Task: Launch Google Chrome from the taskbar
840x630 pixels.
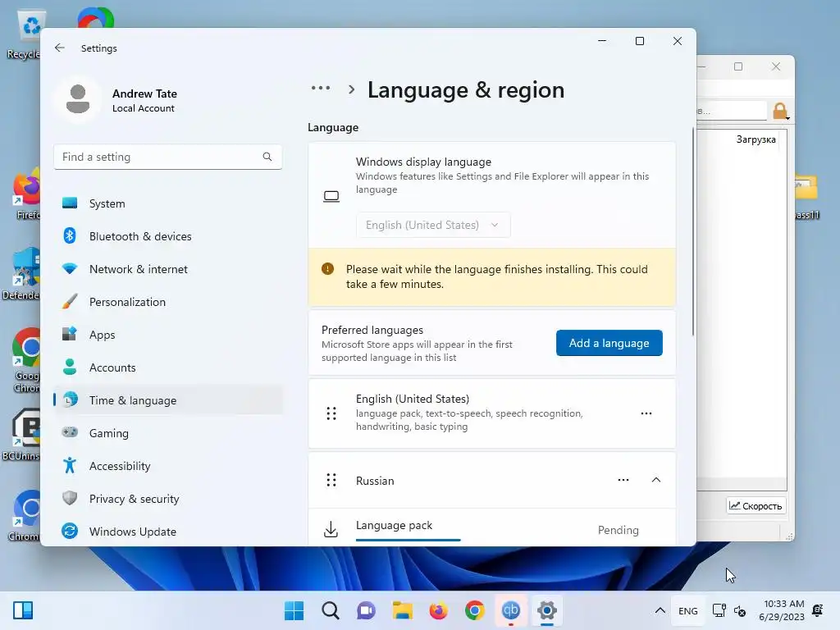Action: pos(475,610)
